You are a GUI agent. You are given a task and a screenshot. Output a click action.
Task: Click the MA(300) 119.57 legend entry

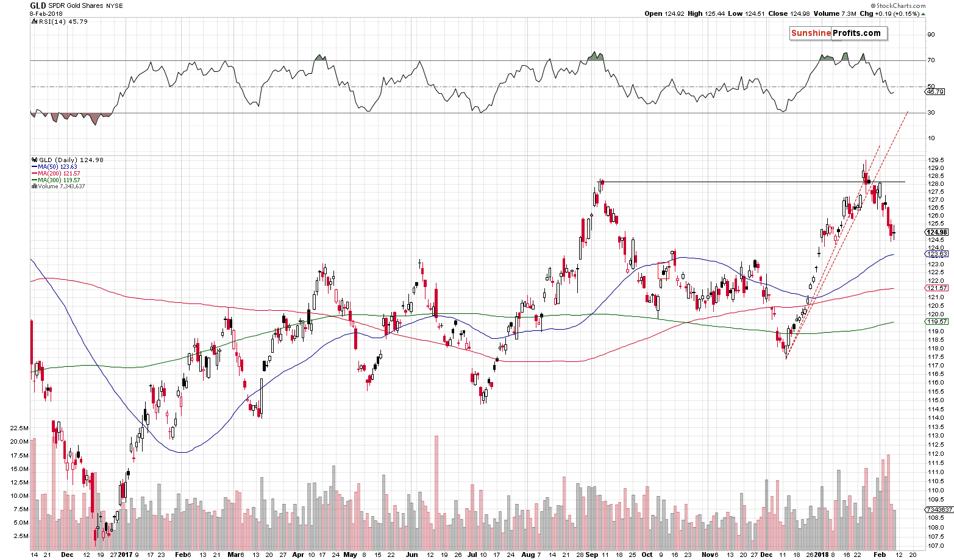click(55, 180)
